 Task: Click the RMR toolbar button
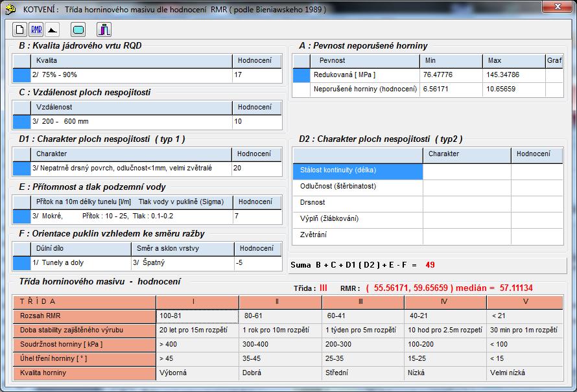pos(36,30)
